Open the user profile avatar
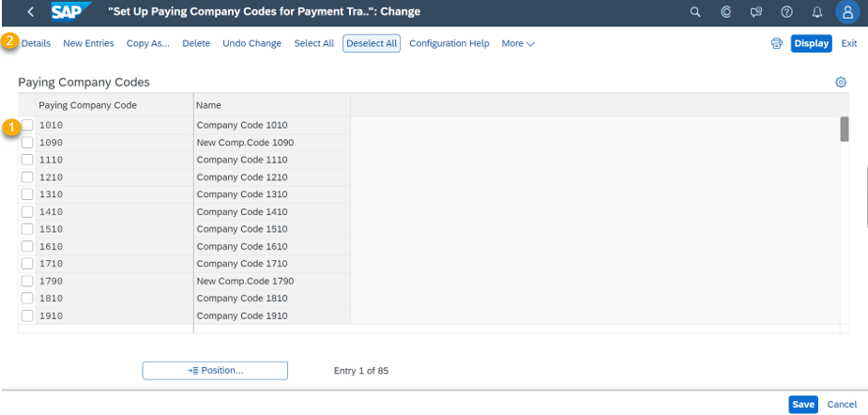 (847, 12)
